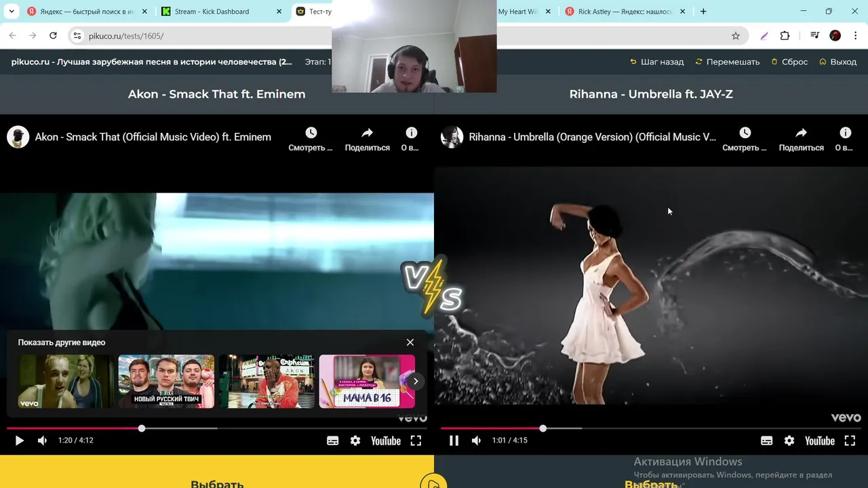This screenshot has height=488, width=868.
Task: Seek on the Akon video progress bar
Action: point(217,428)
